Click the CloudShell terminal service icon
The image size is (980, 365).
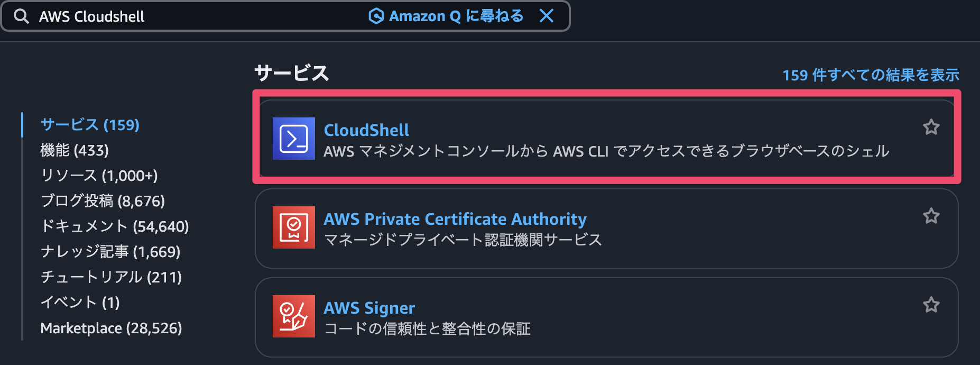pyautogui.click(x=293, y=139)
